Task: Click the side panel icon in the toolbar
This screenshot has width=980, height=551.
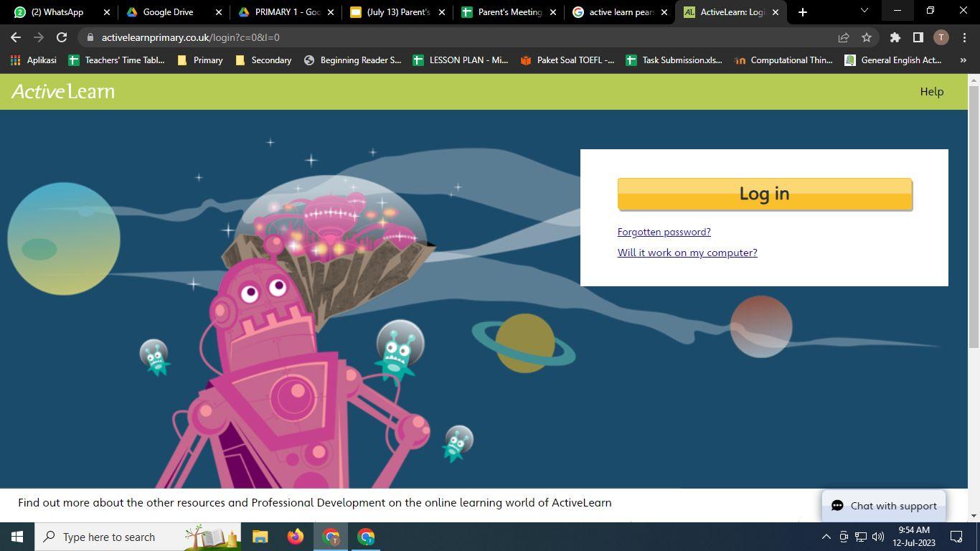Action: 917,37
